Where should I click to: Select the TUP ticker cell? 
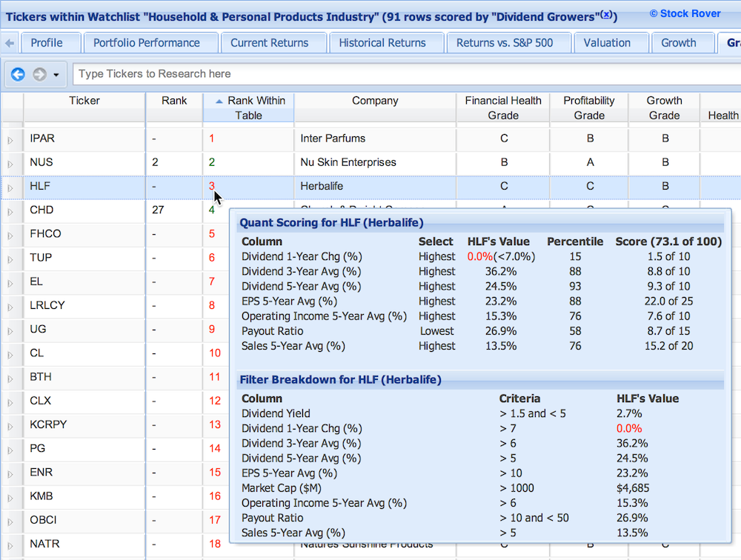pos(84,258)
